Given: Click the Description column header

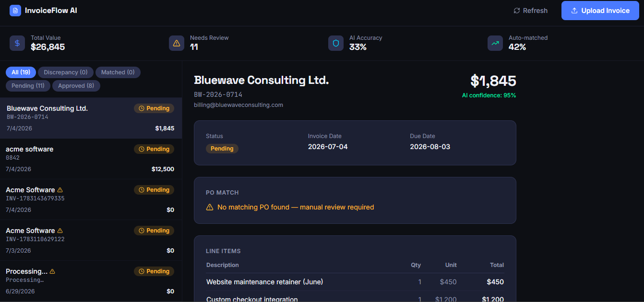Looking at the screenshot, I should (x=223, y=265).
